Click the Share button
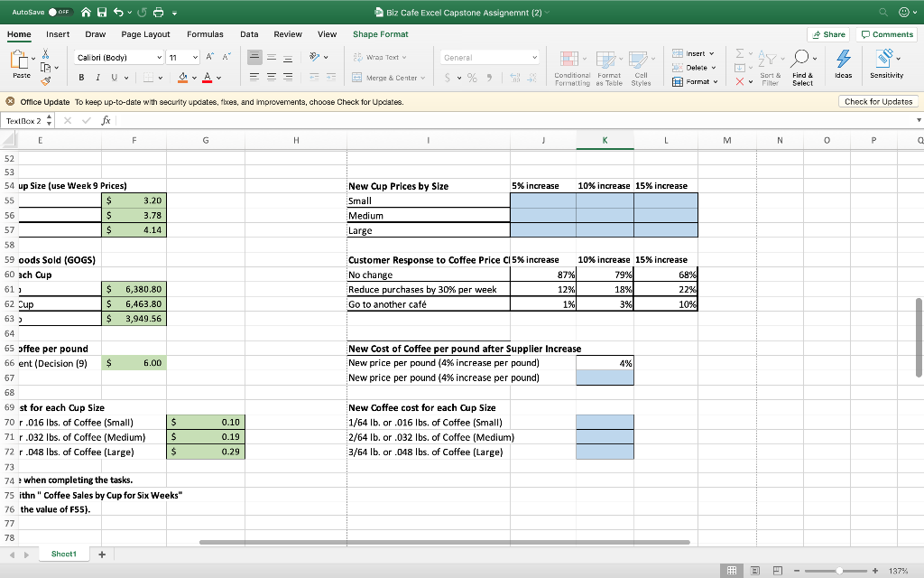Image resolution: width=924 pixels, height=578 pixels. tap(827, 33)
